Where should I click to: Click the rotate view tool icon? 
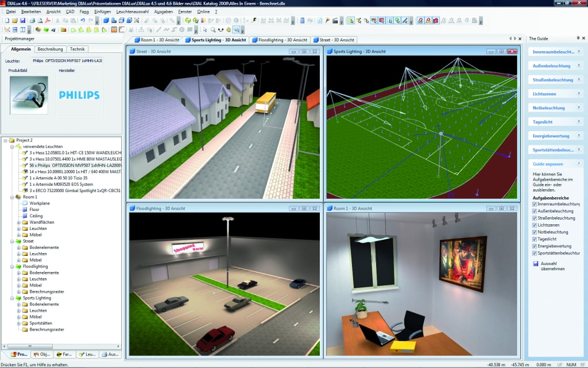click(220, 30)
